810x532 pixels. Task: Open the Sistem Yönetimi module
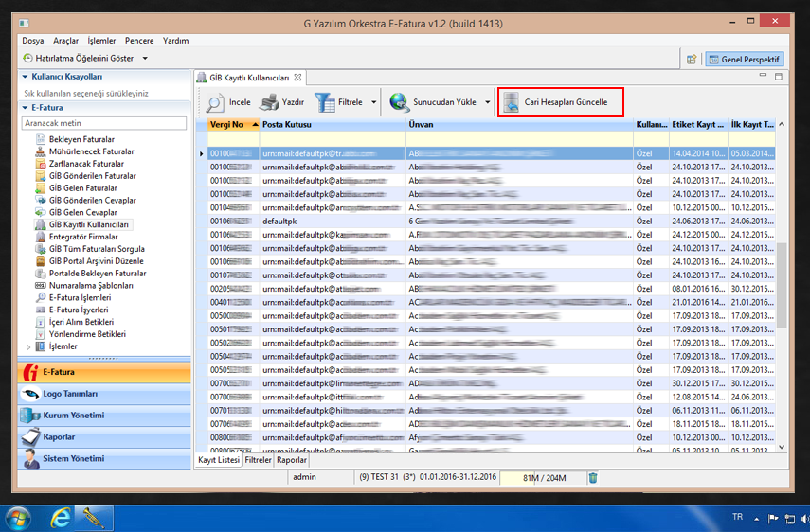click(104, 459)
